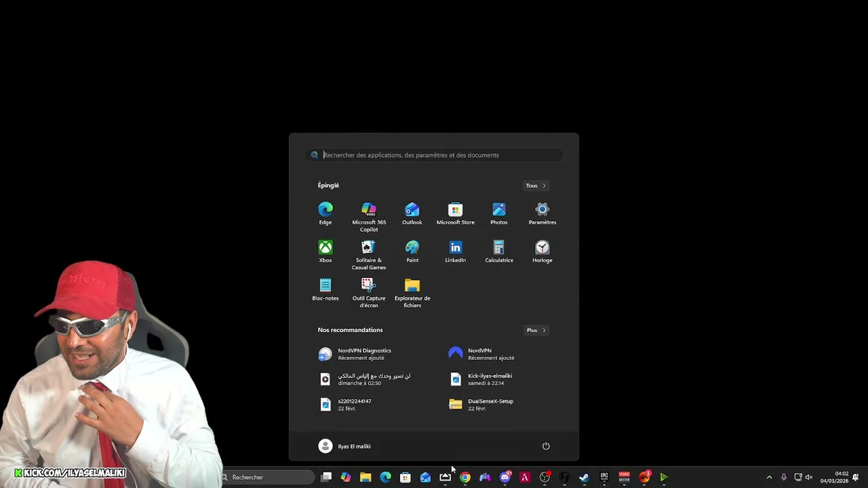Open Ilyas El maliki user account menu
The height and width of the screenshot is (488, 868).
coord(344,446)
